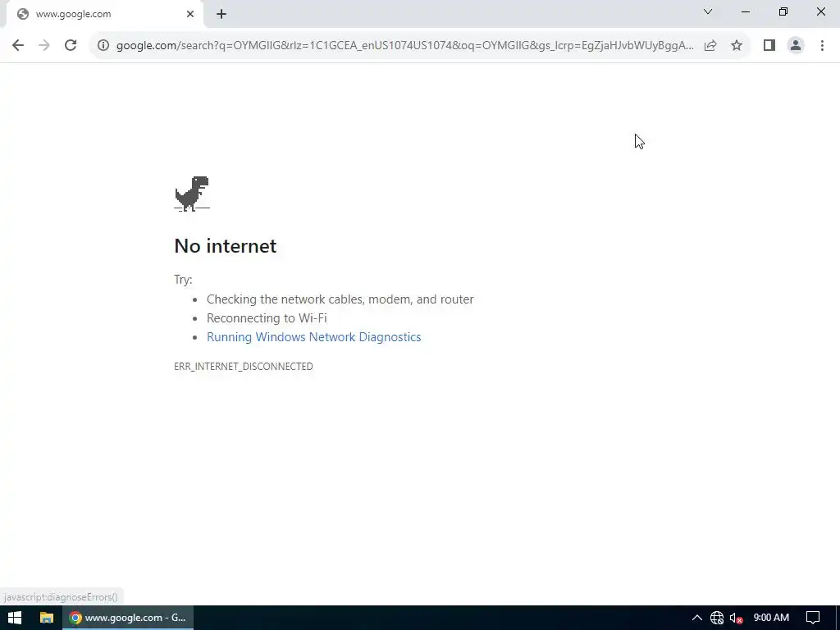Open the 9:00 AM taskbar clock

[771, 618]
